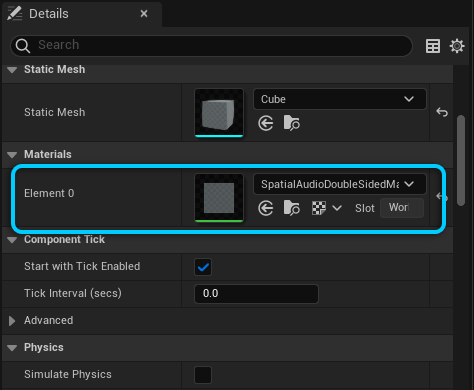Open the Details settings gear
This screenshot has width=474, height=390.
coord(457,46)
